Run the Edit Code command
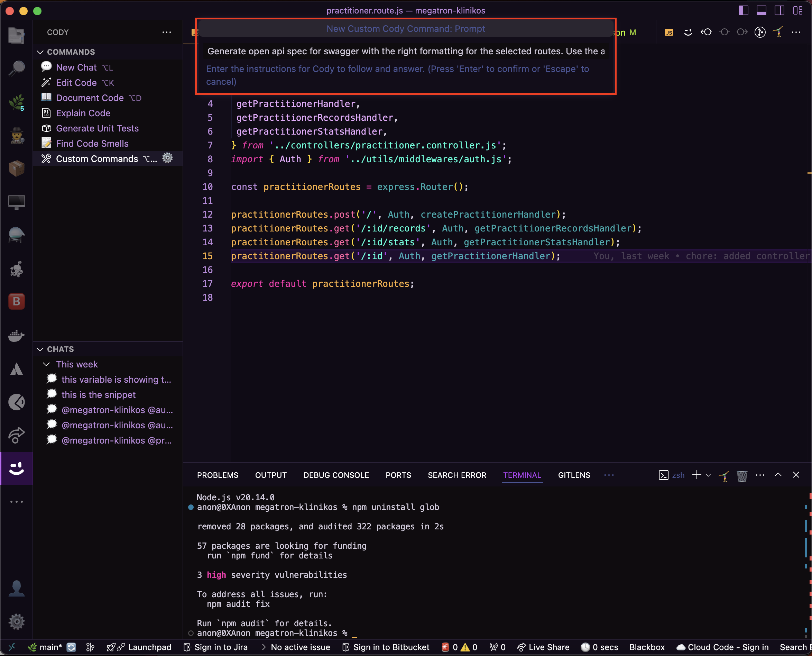The image size is (812, 656). coord(108,82)
